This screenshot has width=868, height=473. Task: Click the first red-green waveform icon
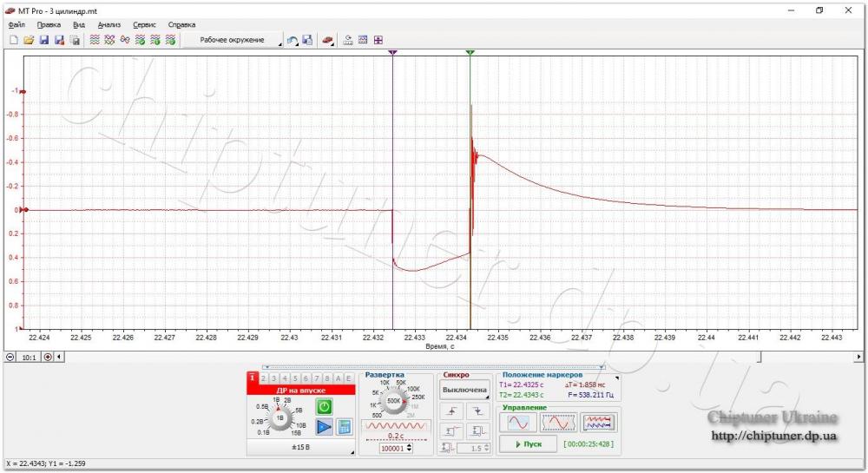point(95,40)
